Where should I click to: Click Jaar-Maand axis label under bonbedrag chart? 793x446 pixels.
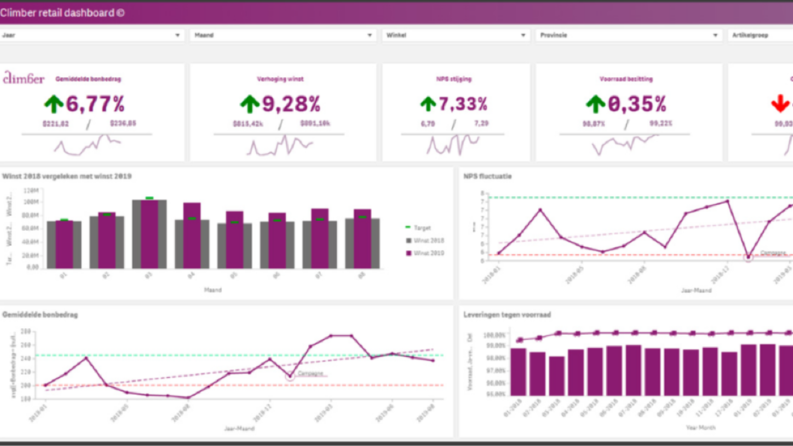[x=239, y=428]
